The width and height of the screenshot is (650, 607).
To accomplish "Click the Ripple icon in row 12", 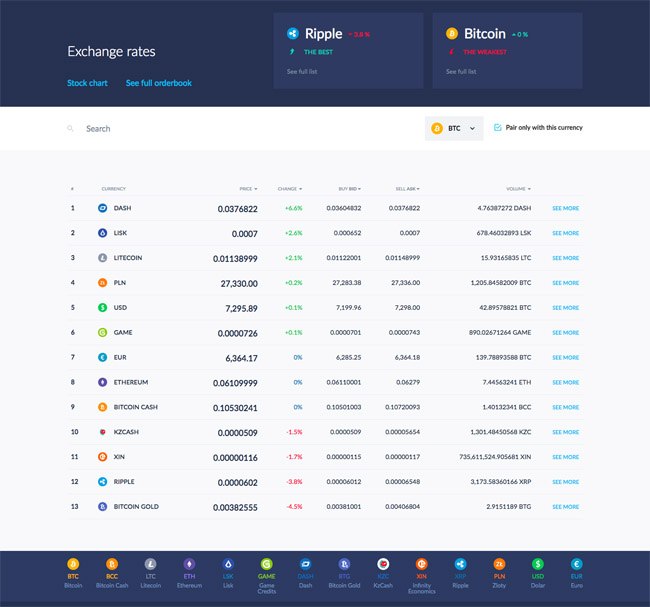I will (102, 482).
